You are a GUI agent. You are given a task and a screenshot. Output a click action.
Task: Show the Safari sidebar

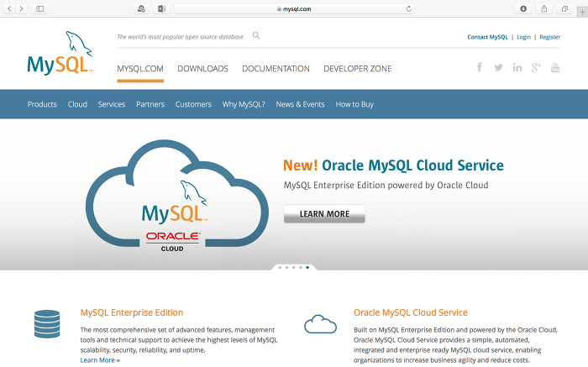(x=40, y=8)
